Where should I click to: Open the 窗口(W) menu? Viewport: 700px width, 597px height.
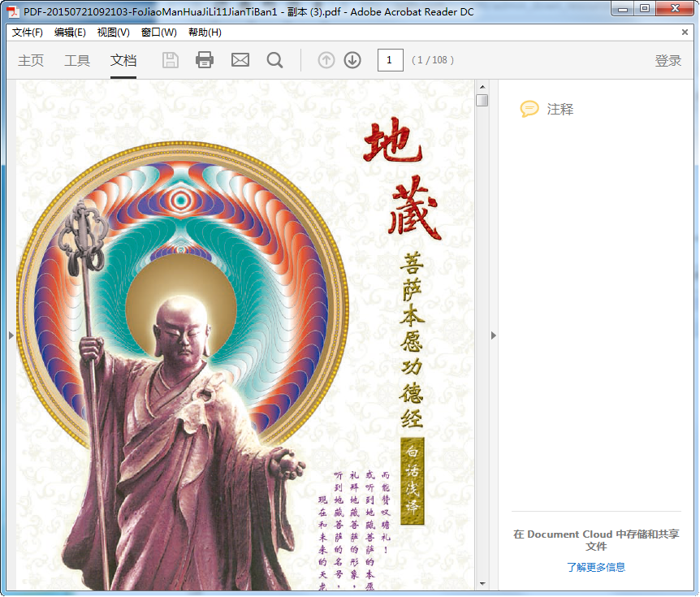tap(159, 32)
